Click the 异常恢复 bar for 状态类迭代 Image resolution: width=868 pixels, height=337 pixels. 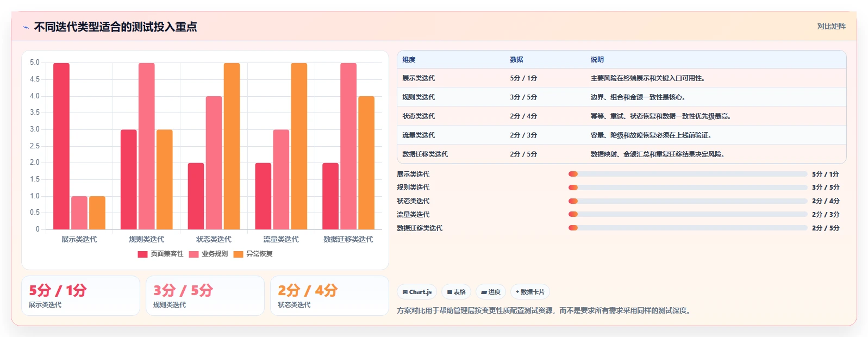(232, 146)
